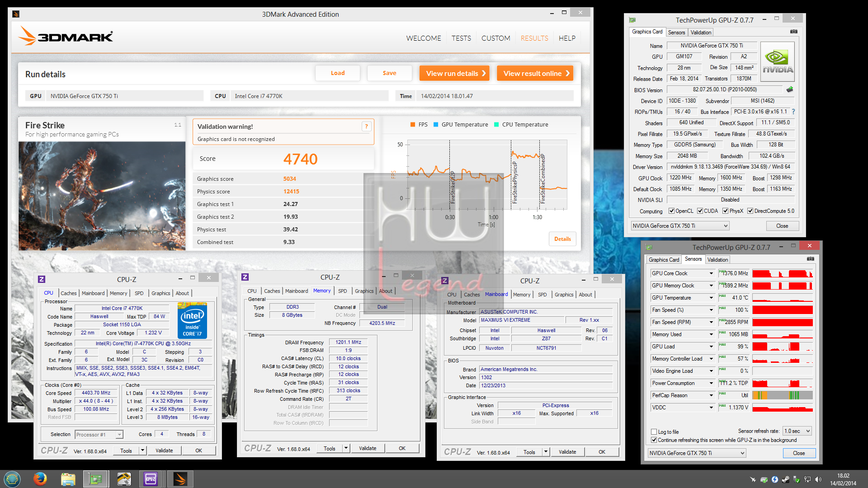Click the orange FPS legend swatch

click(413, 125)
